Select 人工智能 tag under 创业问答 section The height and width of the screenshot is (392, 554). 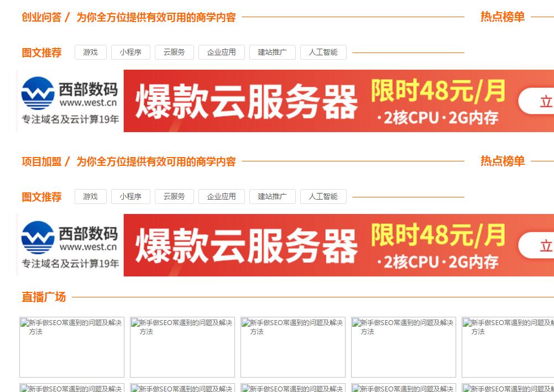pos(323,53)
